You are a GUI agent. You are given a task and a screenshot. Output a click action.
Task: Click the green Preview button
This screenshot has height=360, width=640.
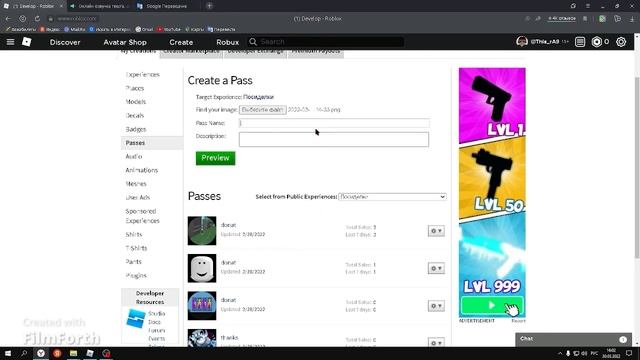216,158
